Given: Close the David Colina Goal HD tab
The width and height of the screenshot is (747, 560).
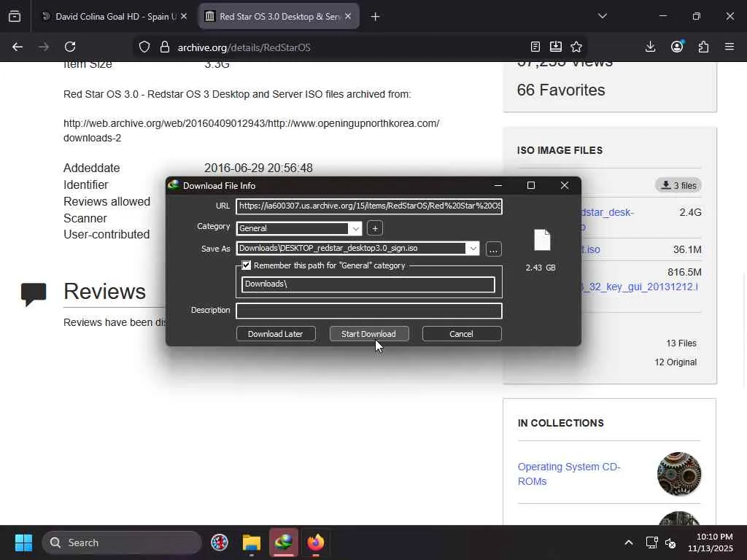Looking at the screenshot, I should coord(184,17).
